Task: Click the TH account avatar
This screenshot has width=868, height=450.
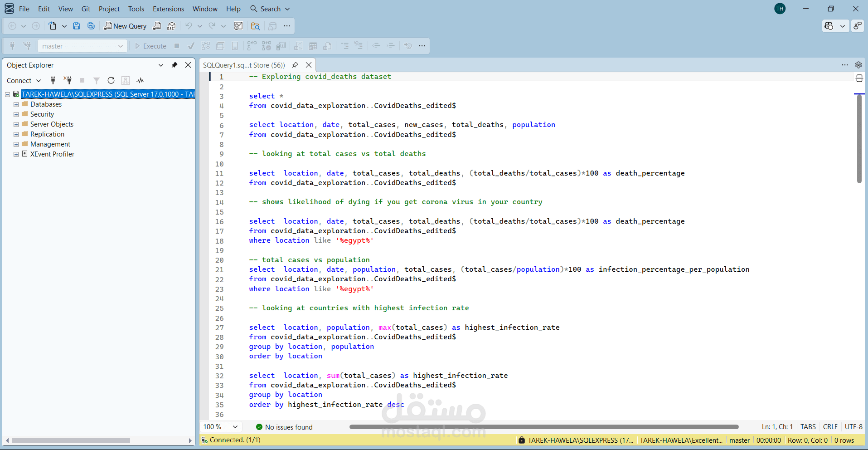Action: (x=780, y=9)
